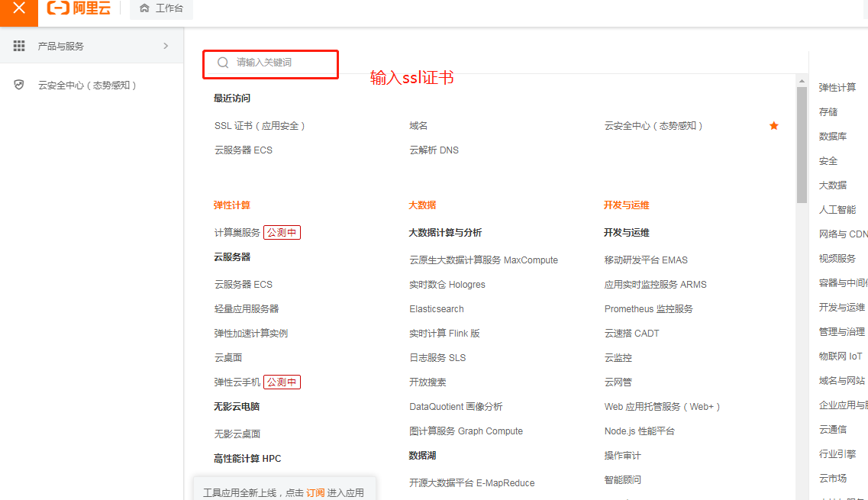Open 弹性云手机 product
The width and height of the screenshot is (868, 500).
click(237, 382)
